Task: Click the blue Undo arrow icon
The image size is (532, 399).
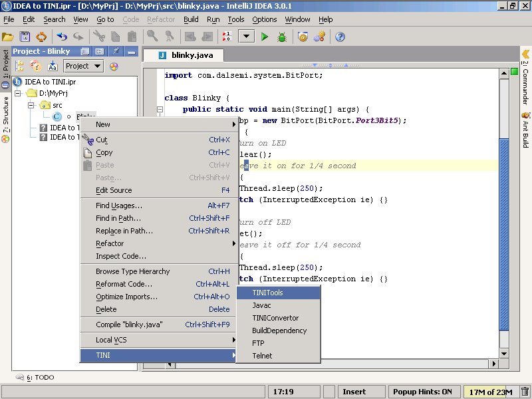Action: pos(62,37)
